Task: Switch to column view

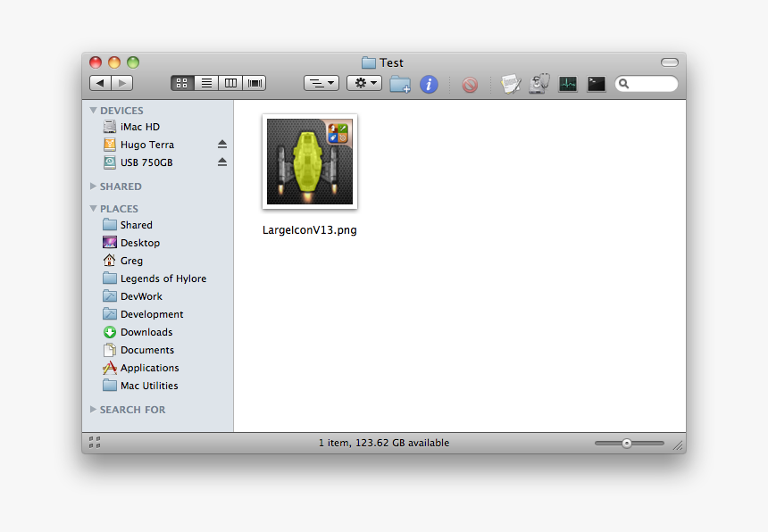Action: click(230, 82)
